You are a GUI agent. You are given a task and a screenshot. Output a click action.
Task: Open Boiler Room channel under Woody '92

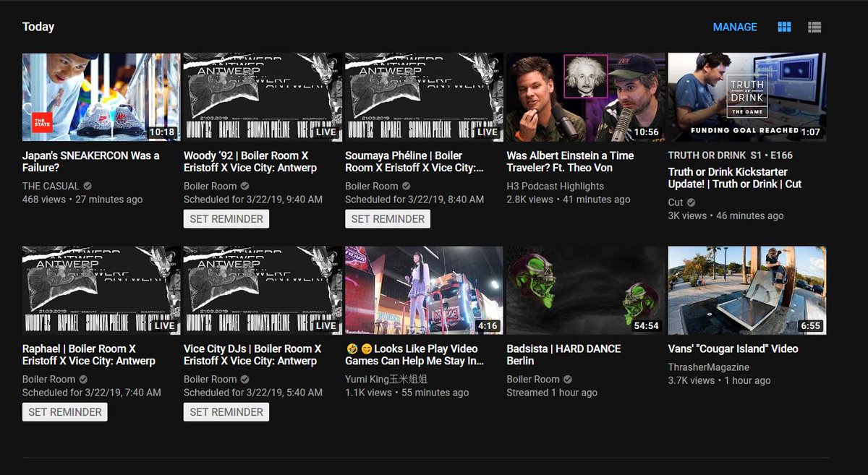[x=210, y=186]
